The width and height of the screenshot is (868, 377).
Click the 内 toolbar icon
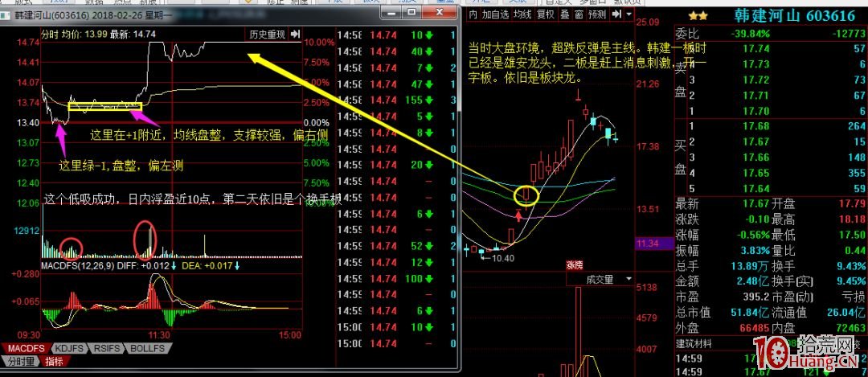click(473, 14)
